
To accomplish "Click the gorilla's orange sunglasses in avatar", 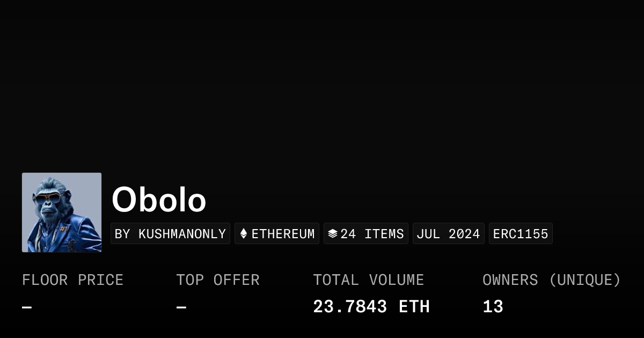I will point(48,198).
